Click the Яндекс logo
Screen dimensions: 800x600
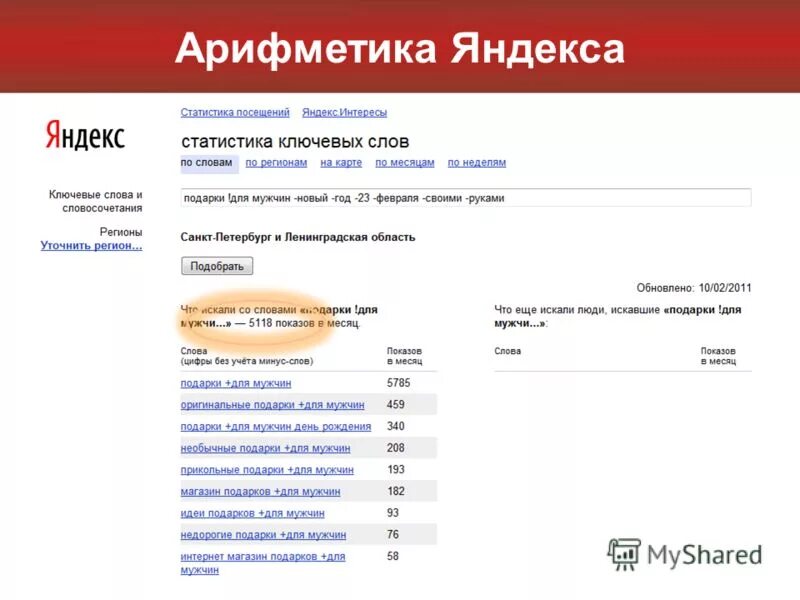85,135
